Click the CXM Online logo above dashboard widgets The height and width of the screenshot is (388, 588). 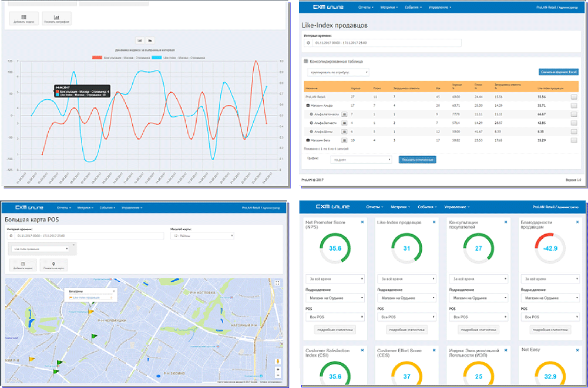(332, 207)
